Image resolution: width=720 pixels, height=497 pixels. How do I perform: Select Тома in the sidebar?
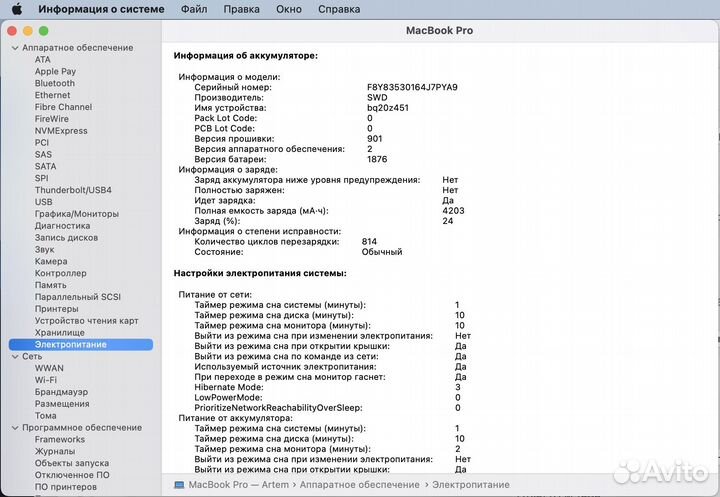pos(45,416)
